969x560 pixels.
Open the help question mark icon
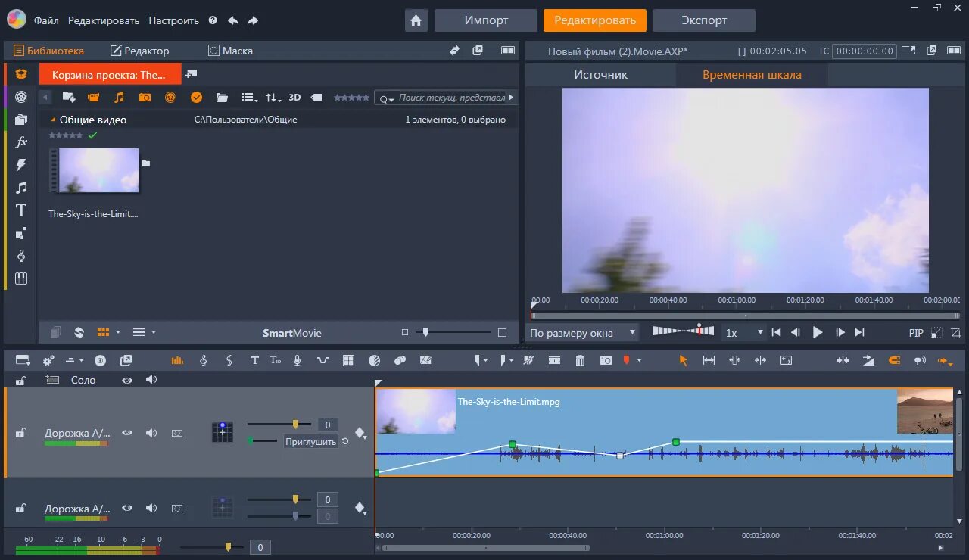click(213, 20)
